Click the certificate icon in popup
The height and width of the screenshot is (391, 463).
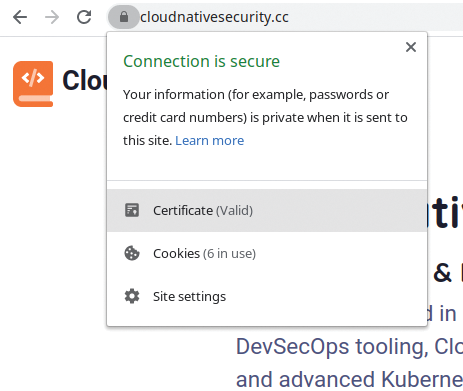132,210
